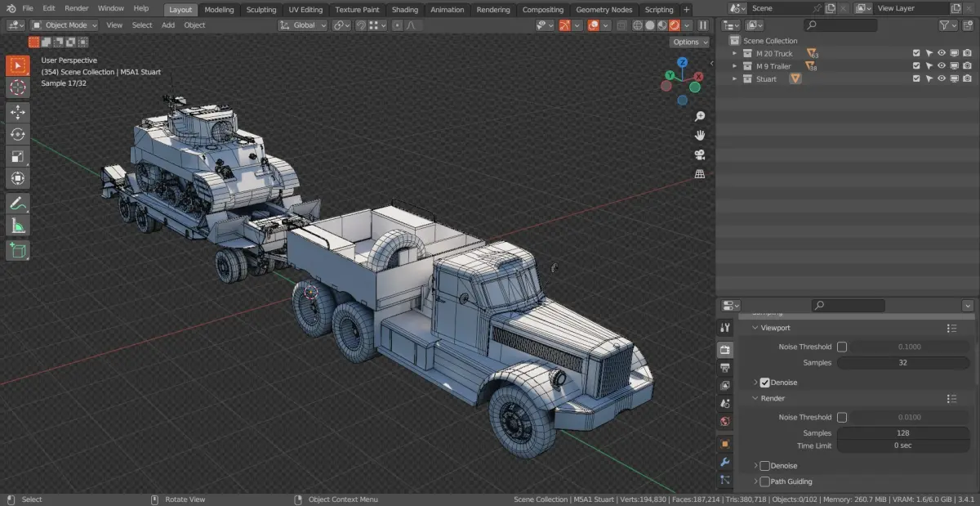
Task: Add a new workspace with plus button
Action: pyautogui.click(x=686, y=10)
